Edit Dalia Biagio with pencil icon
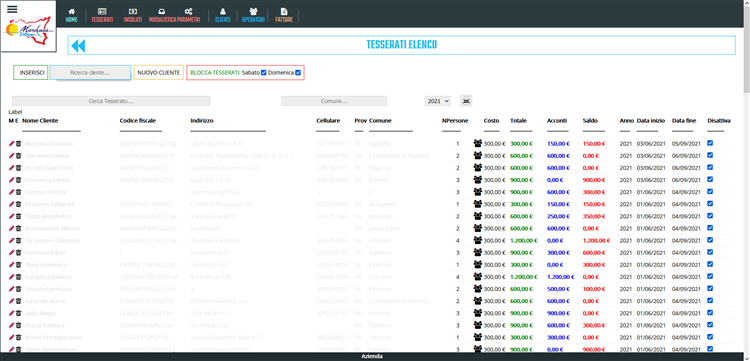 [x=11, y=313]
